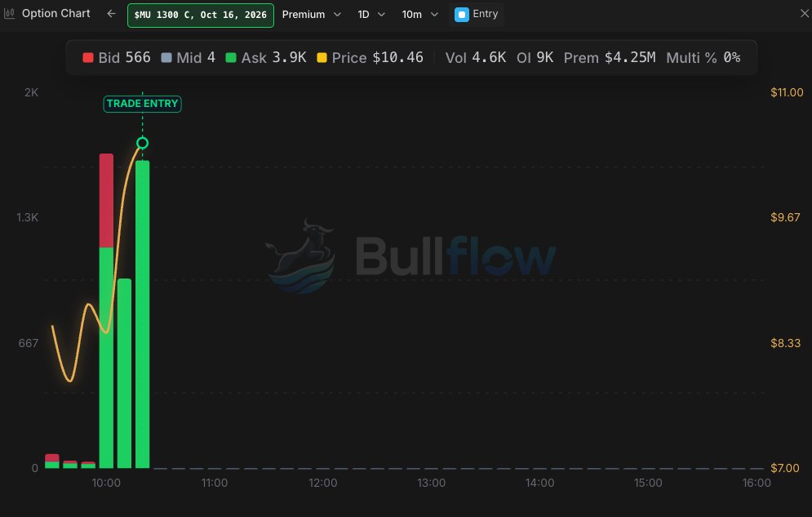Image resolution: width=812 pixels, height=517 pixels.
Task: Click the tallest red-green bar at 10:00
Action: pos(106,311)
